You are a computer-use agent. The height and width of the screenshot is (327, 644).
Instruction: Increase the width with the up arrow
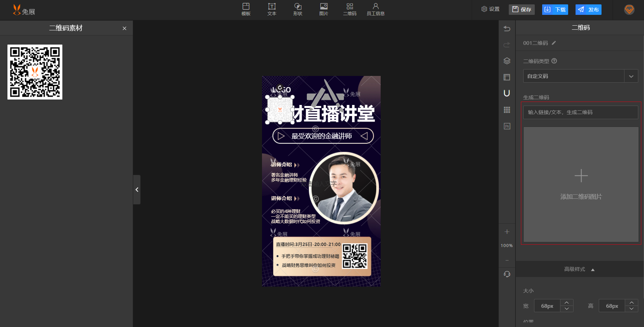coord(567,302)
